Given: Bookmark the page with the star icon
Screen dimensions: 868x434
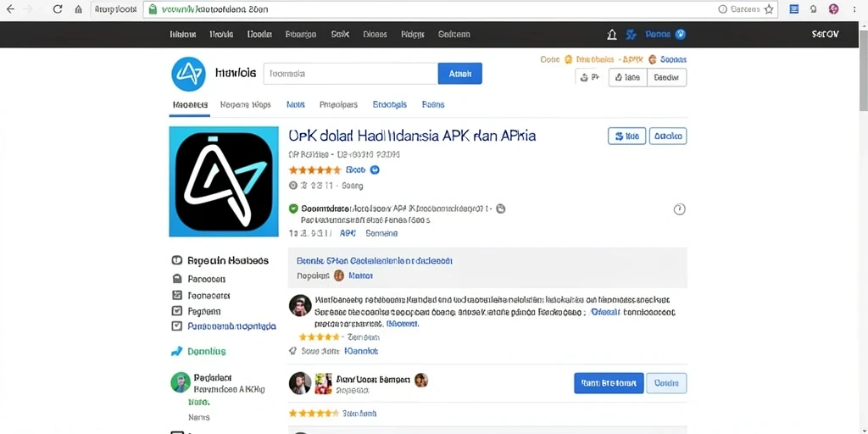Looking at the screenshot, I should click(769, 9).
